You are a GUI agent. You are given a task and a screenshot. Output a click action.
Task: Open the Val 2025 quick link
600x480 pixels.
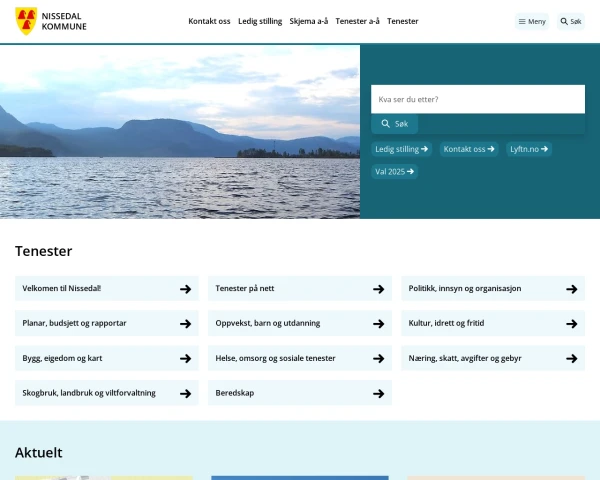click(395, 171)
